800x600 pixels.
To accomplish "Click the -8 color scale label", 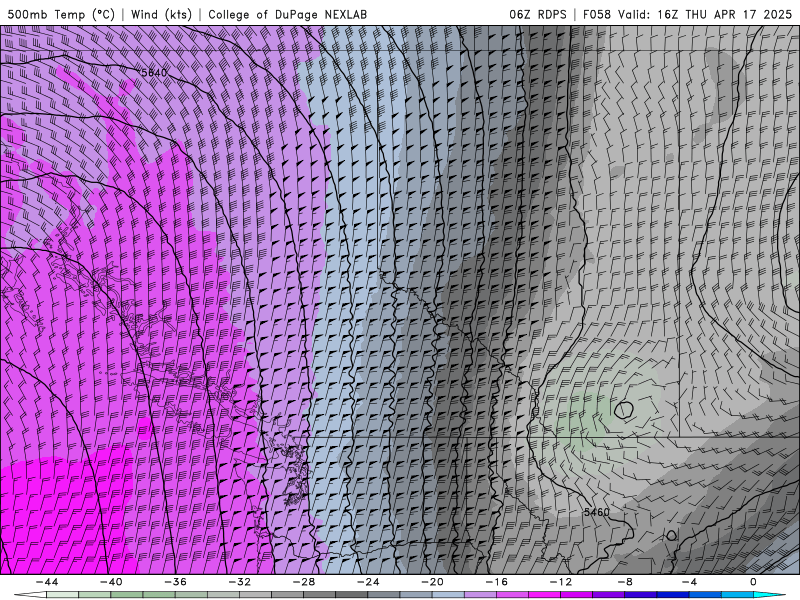I will (626, 582).
